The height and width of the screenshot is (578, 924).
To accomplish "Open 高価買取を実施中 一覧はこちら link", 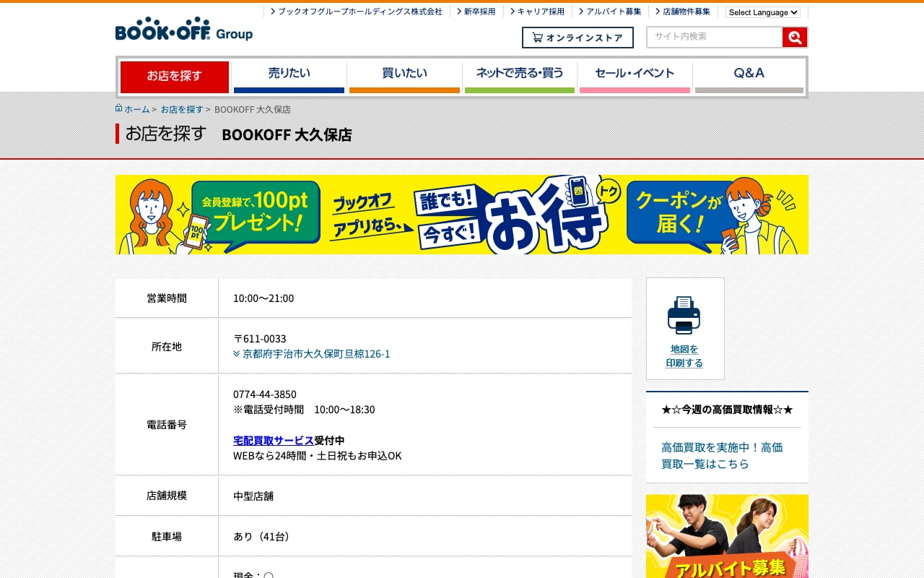I will [x=722, y=456].
